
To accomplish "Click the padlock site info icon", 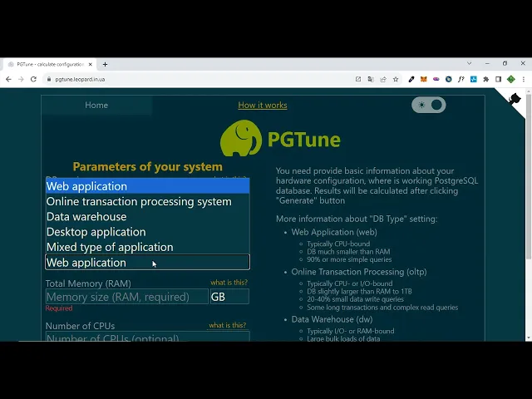I will point(49,79).
